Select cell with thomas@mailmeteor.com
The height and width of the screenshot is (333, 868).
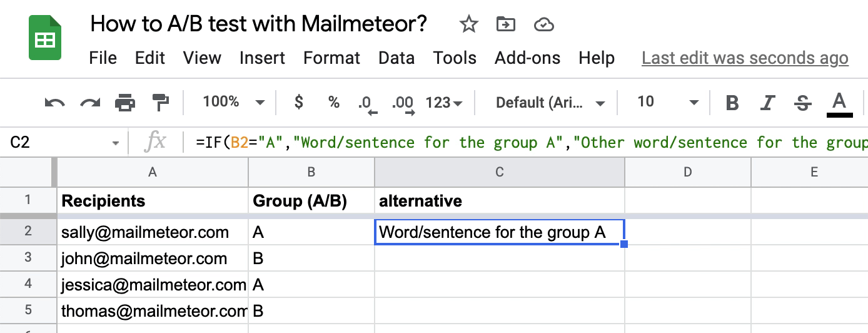point(153,311)
